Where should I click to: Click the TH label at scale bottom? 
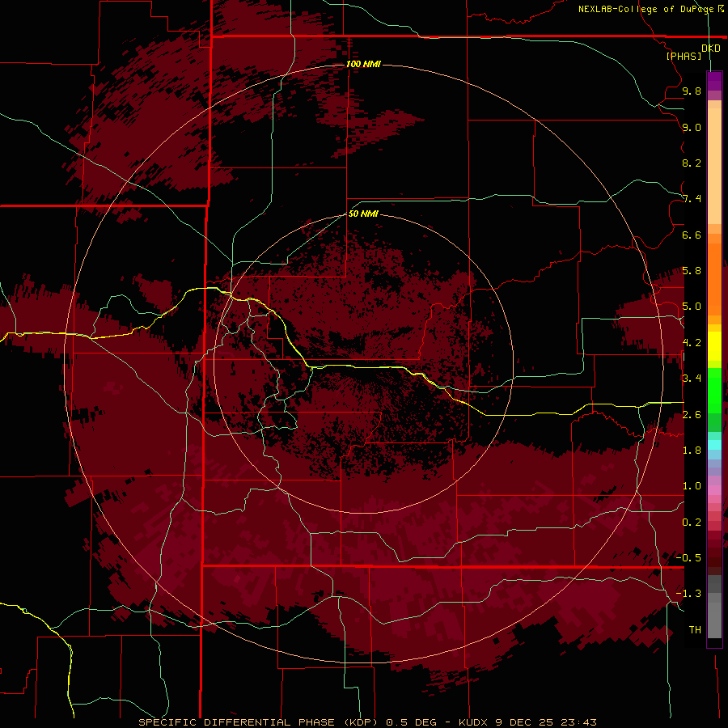point(695,630)
